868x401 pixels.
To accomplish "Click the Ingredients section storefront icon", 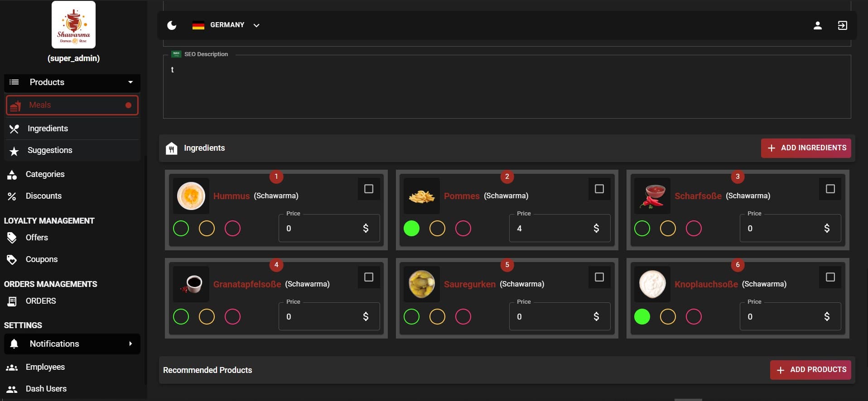I will (172, 148).
